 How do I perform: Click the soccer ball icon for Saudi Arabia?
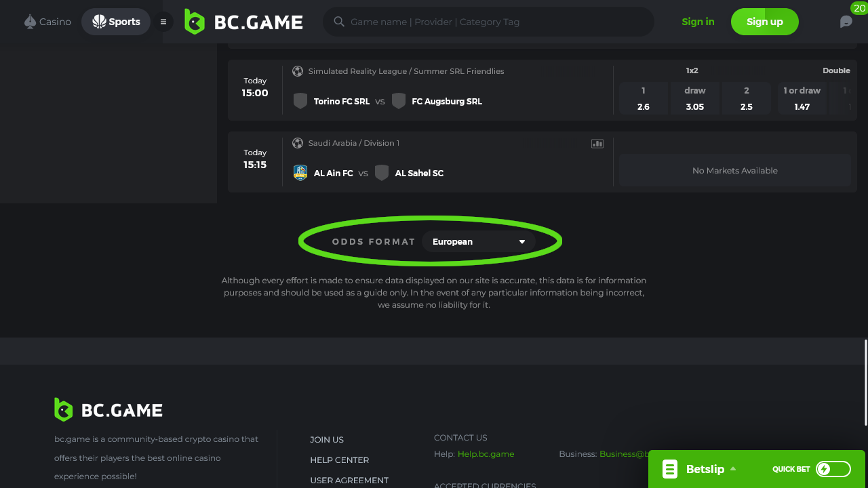point(298,143)
